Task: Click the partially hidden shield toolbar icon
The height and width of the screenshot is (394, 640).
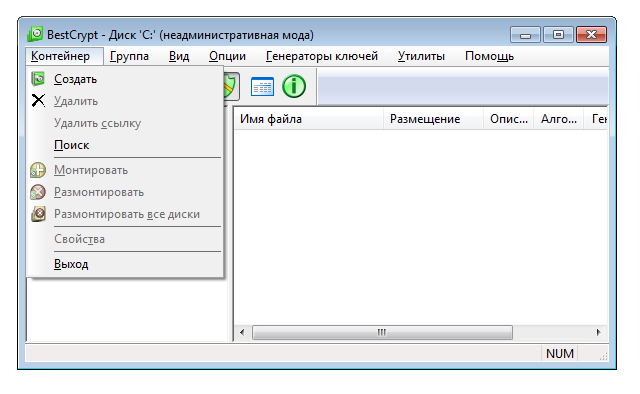Action: point(231,86)
